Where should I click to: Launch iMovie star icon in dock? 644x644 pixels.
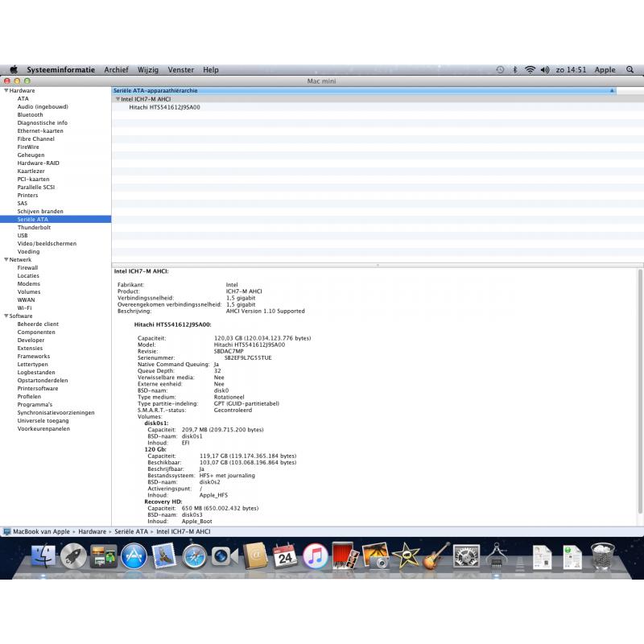coord(406,555)
